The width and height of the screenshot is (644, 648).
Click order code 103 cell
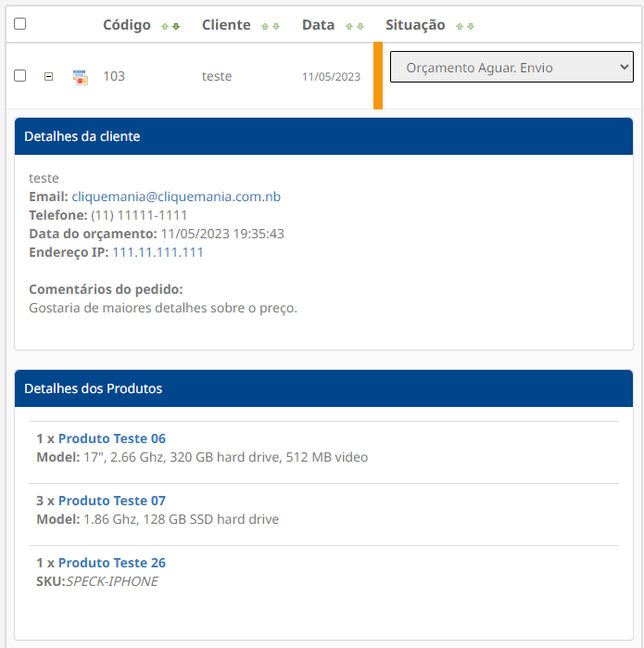[x=114, y=76]
